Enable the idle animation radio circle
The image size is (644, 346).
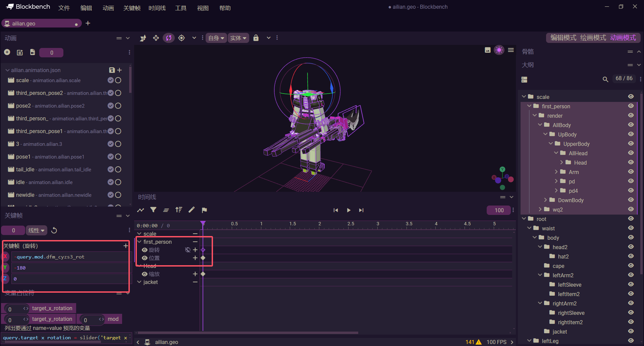click(x=118, y=182)
